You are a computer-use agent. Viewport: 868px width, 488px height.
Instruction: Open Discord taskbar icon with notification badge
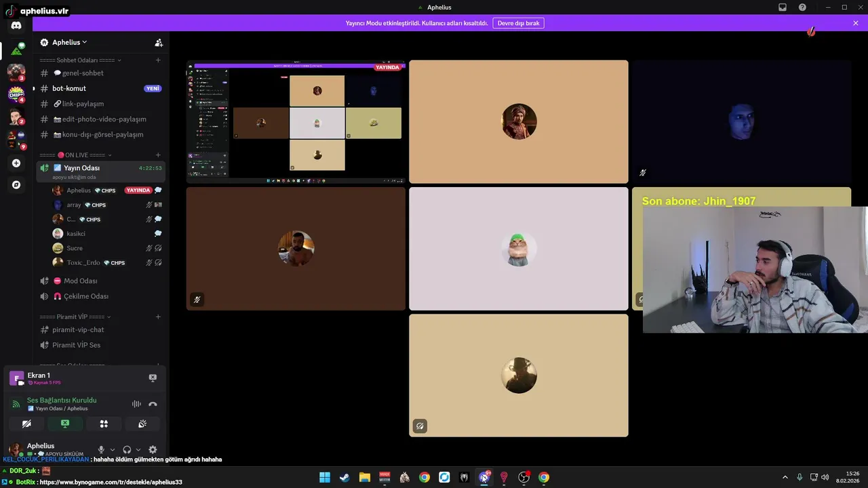coord(484,477)
